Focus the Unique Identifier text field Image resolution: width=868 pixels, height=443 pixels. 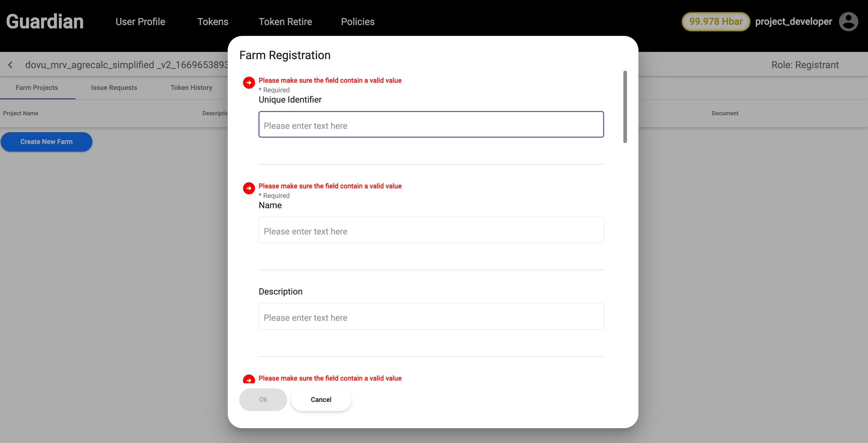coord(431,124)
